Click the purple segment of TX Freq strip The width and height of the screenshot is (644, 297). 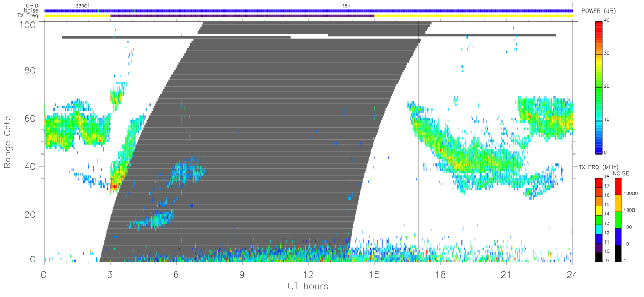pos(242,16)
